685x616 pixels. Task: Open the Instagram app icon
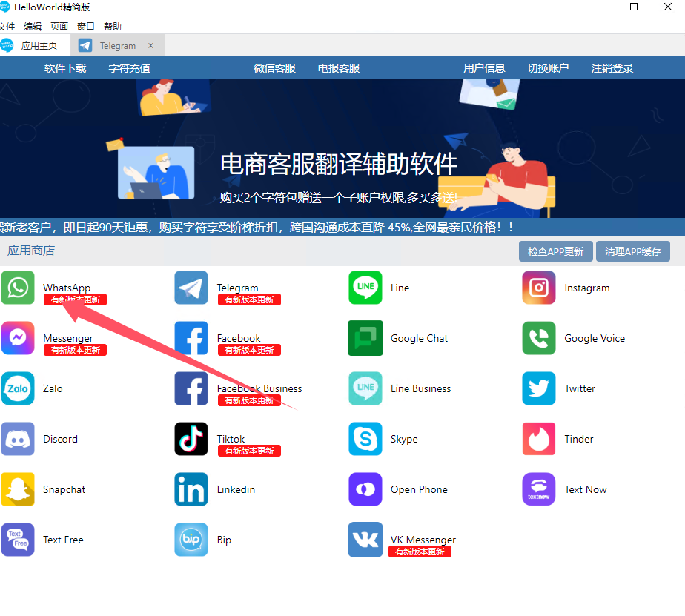click(x=539, y=288)
